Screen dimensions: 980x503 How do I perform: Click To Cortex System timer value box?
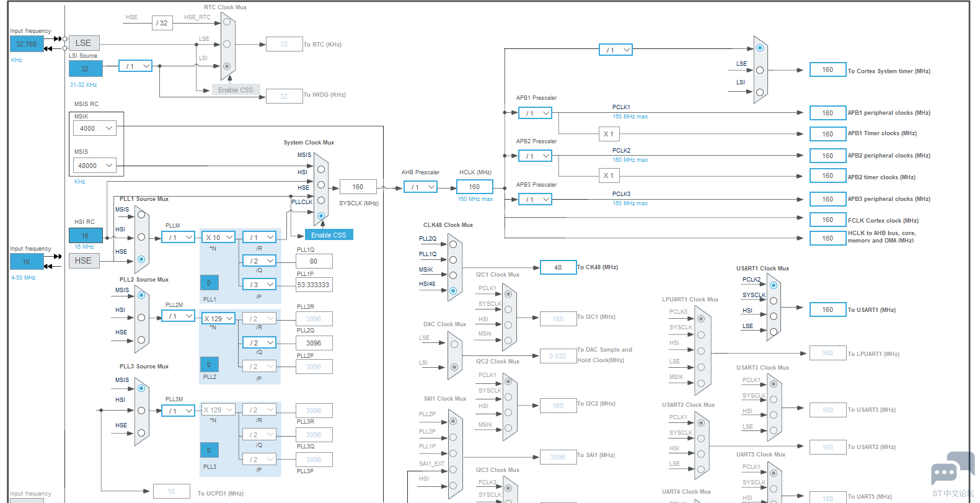coord(828,69)
